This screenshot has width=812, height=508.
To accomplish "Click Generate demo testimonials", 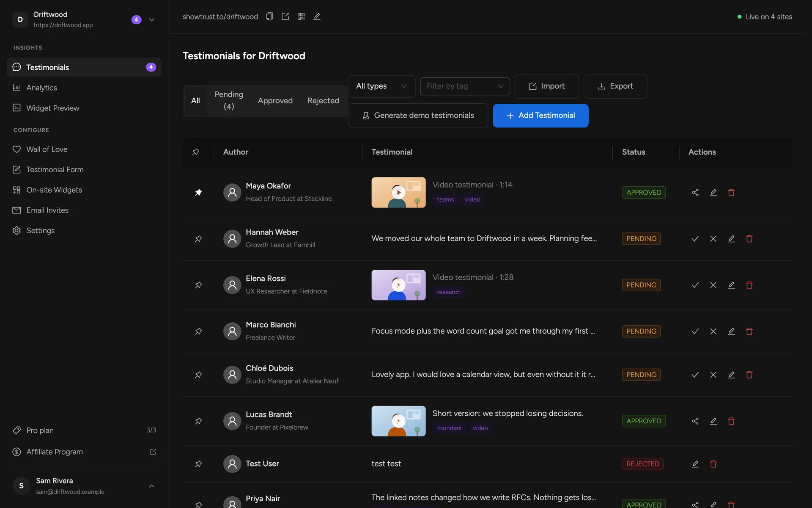I will [x=418, y=116].
